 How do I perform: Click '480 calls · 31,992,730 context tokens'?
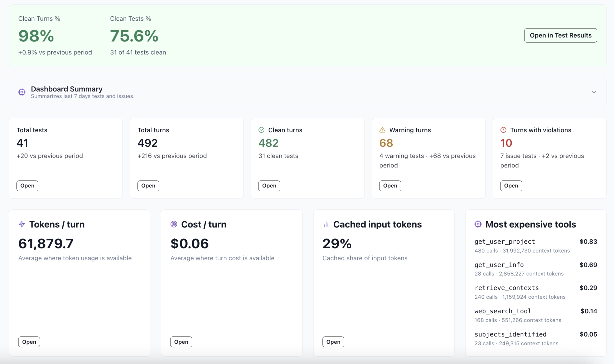point(522,250)
